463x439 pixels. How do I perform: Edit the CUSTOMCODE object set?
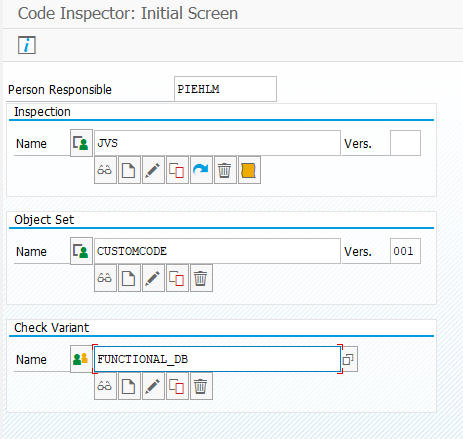pos(153,278)
